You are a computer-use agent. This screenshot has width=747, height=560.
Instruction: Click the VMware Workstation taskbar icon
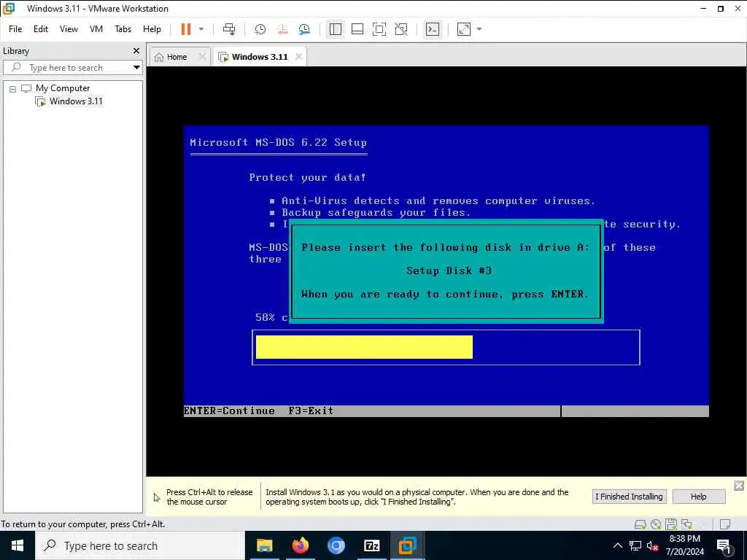(x=407, y=545)
